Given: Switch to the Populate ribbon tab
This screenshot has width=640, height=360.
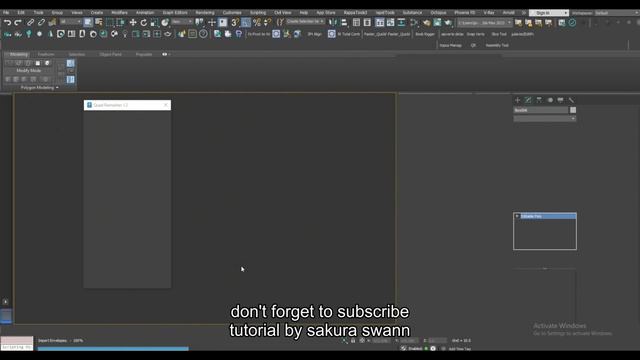Looking at the screenshot, I should pos(144,54).
